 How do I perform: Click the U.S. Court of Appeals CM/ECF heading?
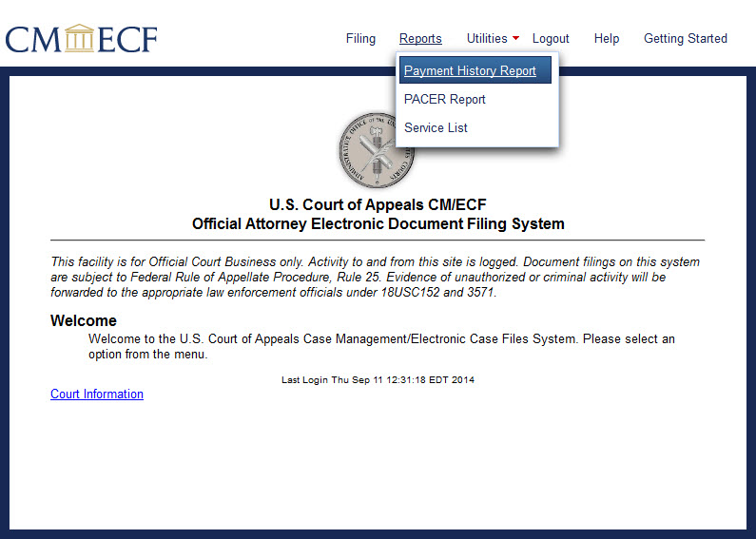coord(378,204)
